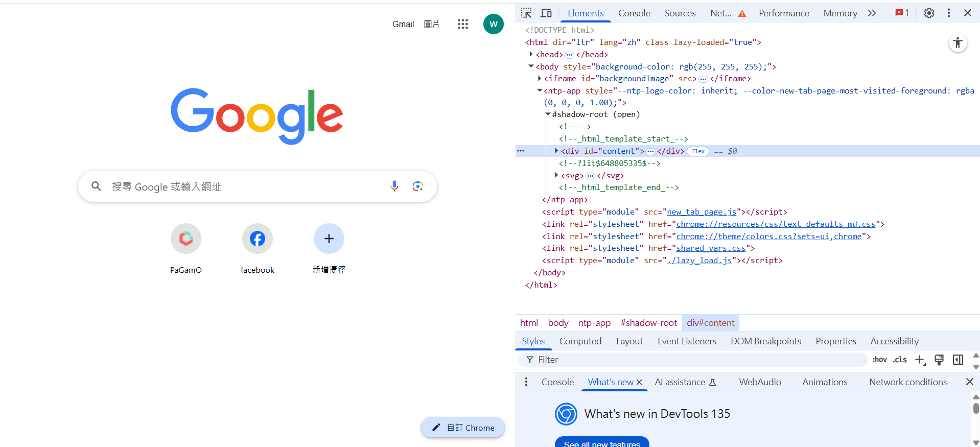980x447 pixels.
Task: Start voice search with the microphone
Action: pyautogui.click(x=394, y=186)
